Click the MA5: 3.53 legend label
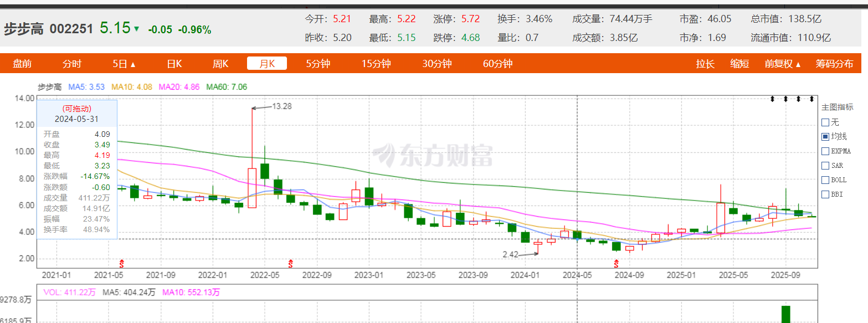This screenshot has height=323, width=868. (86, 87)
